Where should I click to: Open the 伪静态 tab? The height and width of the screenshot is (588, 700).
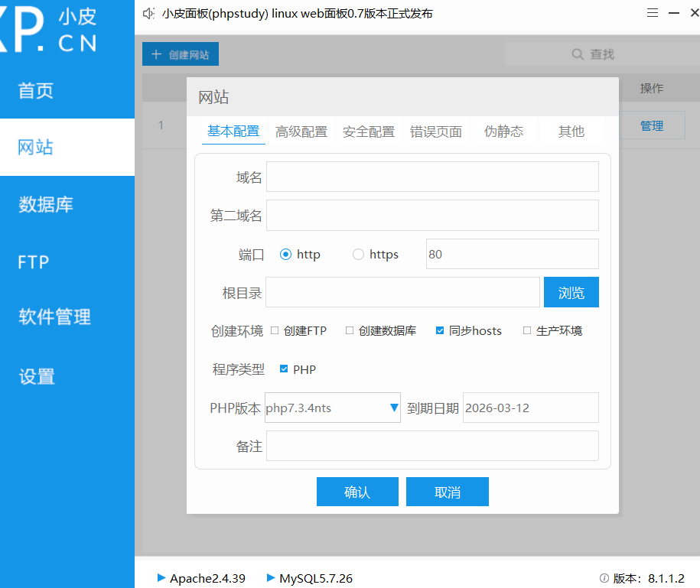pyautogui.click(x=503, y=131)
